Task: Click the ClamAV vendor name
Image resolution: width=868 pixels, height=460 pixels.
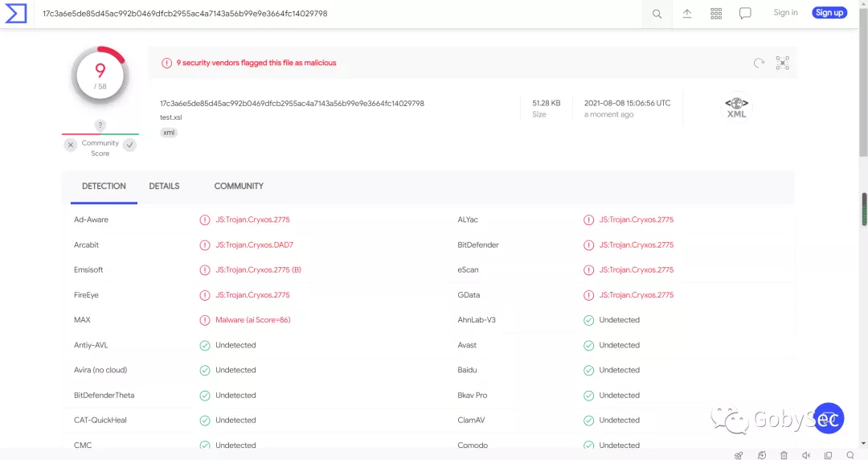Action: tap(471, 420)
